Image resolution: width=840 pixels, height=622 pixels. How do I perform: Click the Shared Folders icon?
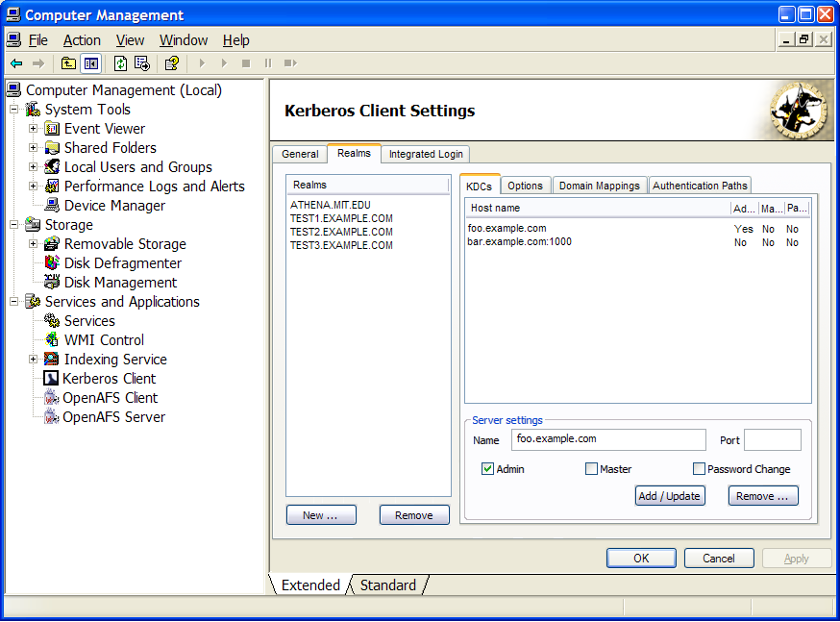[52, 148]
